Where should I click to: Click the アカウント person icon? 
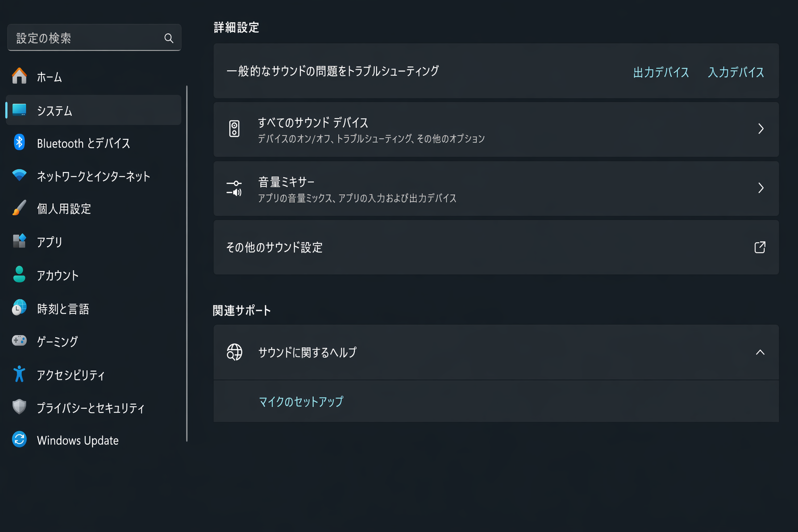point(19,274)
